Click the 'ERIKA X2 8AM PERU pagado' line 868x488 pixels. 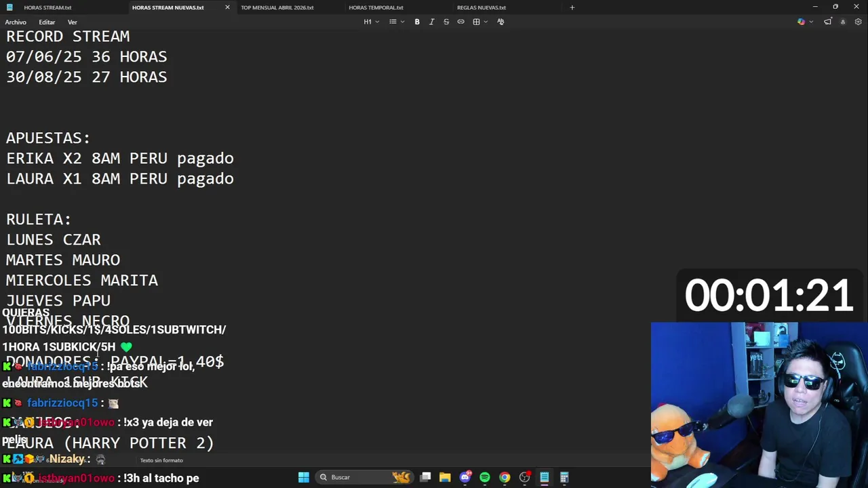tap(120, 158)
